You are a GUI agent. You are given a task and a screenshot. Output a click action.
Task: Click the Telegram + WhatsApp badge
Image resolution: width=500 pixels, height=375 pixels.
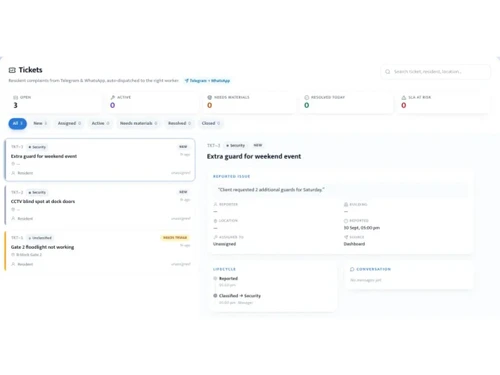click(x=207, y=81)
